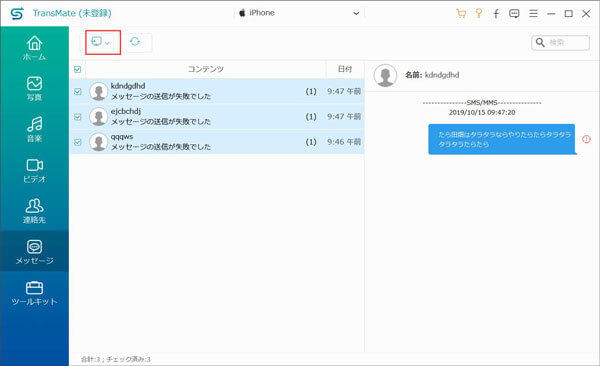
Task: Open the Toolkit (ツールキット) section
Action: [x=34, y=293]
